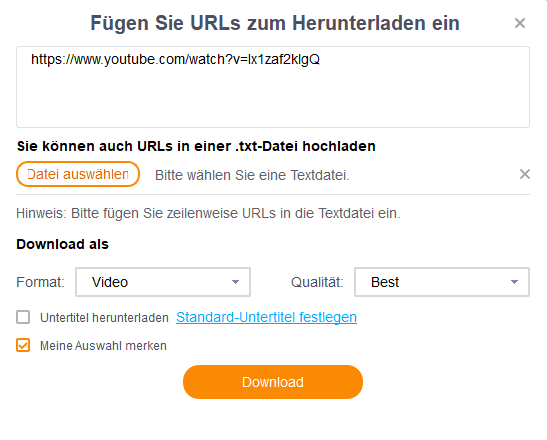Clear the selected text file with X icon
The image size is (547, 440).
[525, 174]
